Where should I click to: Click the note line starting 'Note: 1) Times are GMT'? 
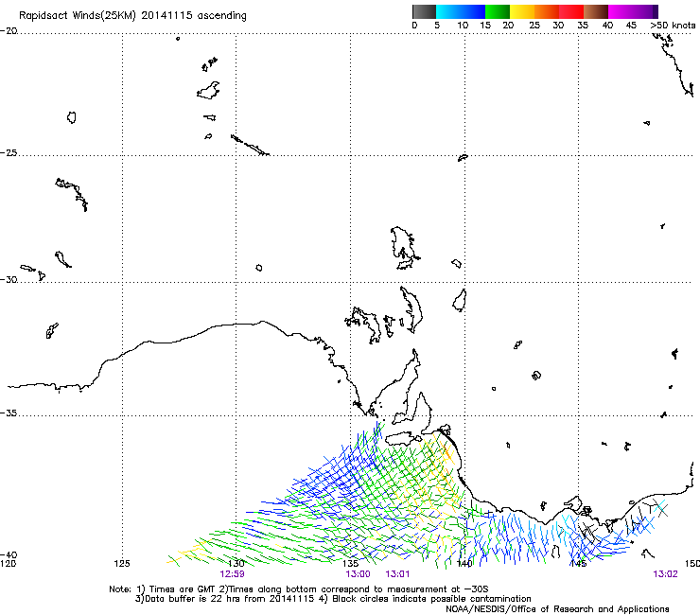point(299,589)
